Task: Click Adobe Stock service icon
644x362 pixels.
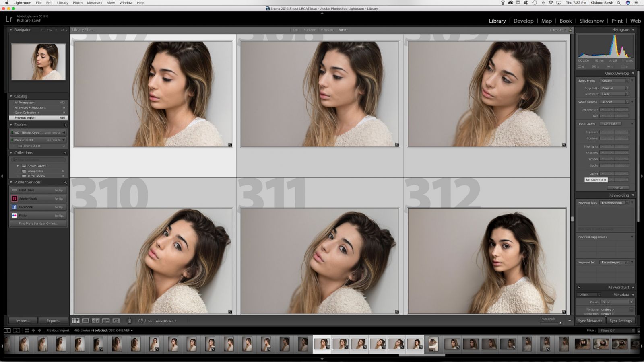Action: [x=14, y=199]
